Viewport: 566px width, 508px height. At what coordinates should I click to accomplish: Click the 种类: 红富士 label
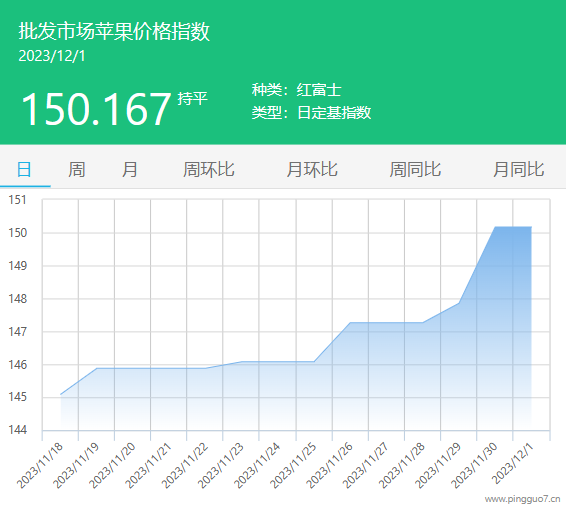[297, 90]
